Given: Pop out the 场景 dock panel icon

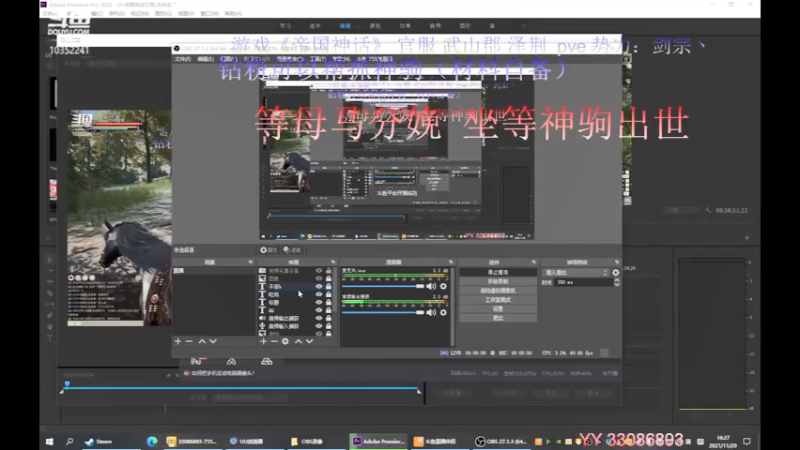Looking at the screenshot, I should pyautogui.click(x=251, y=262).
